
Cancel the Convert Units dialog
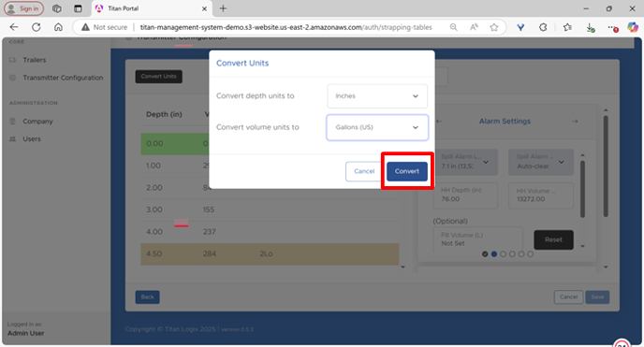tap(364, 171)
